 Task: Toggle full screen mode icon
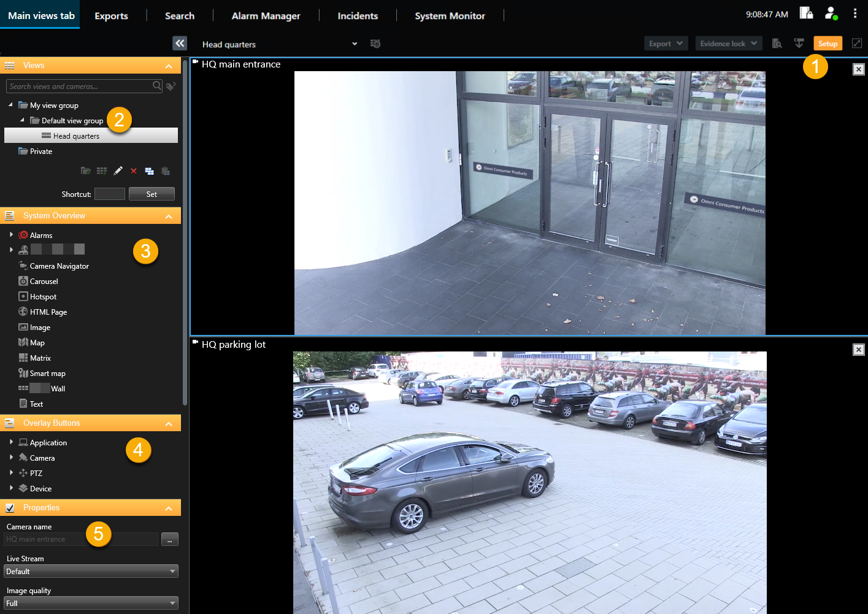coord(857,44)
